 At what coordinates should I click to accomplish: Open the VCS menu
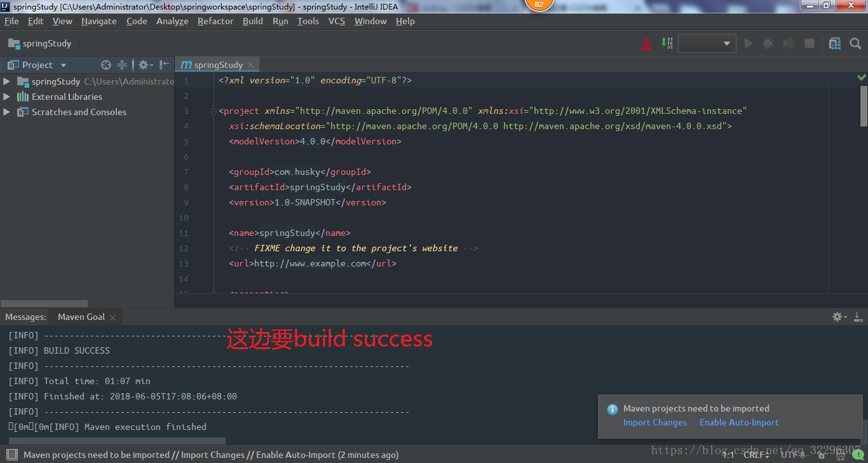(337, 21)
